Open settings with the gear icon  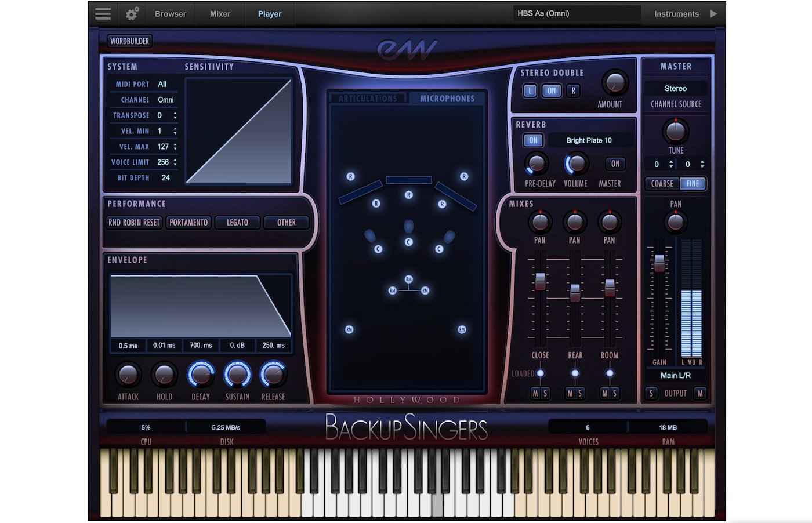132,14
